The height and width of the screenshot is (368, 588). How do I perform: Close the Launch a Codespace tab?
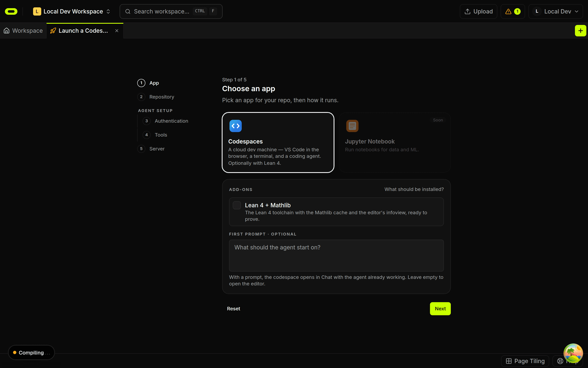point(117,31)
